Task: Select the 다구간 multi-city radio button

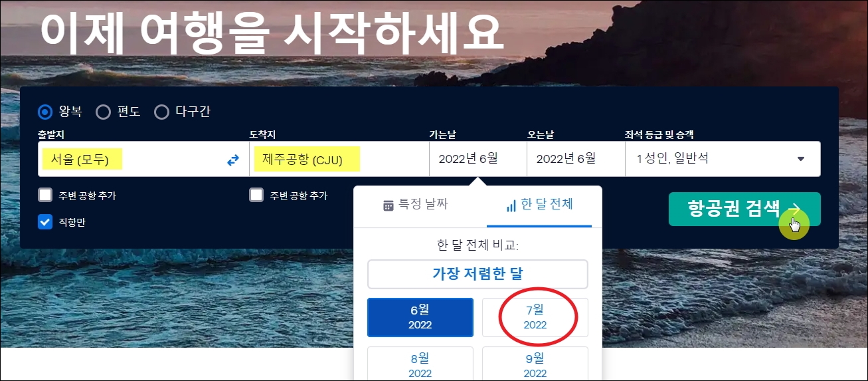Action: click(161, 112)
